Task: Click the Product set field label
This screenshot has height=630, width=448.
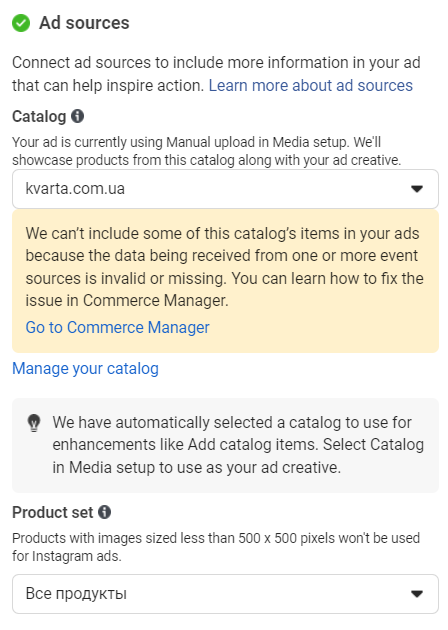Action: pyautogui.click(x=53, y=513)
